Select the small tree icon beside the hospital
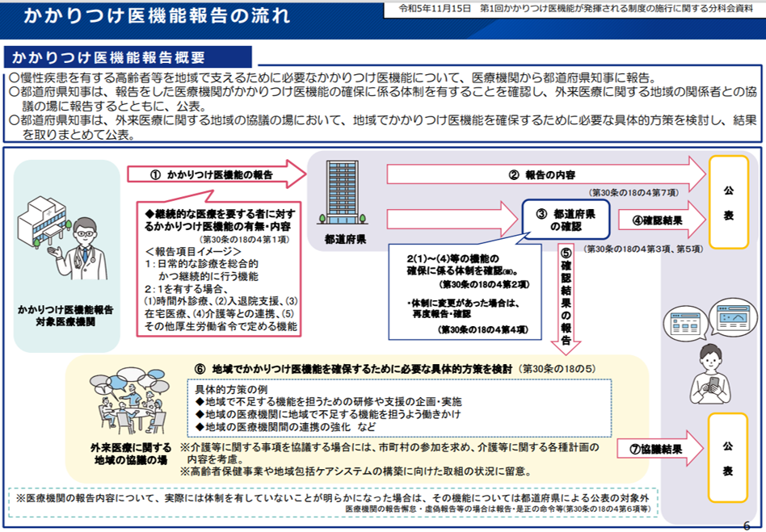This screenshot has width=766, height=532. click(69, 225)
